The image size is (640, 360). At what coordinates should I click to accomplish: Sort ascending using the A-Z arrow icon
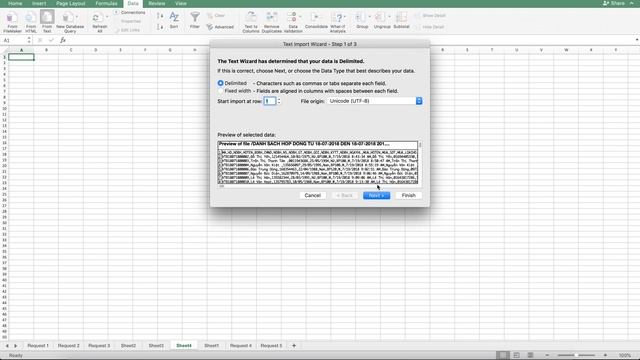click(160, 16)
